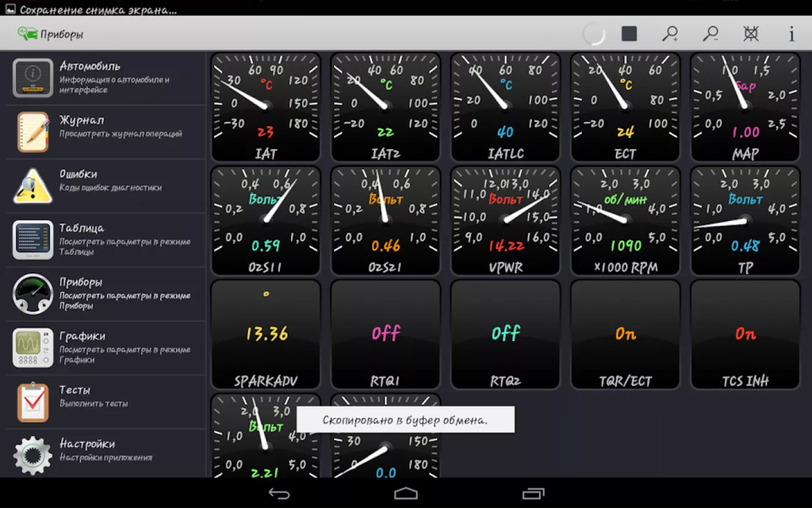Select the VPWR voltage gauge
The image size is (812, 508).
click(x=506, y=221)
